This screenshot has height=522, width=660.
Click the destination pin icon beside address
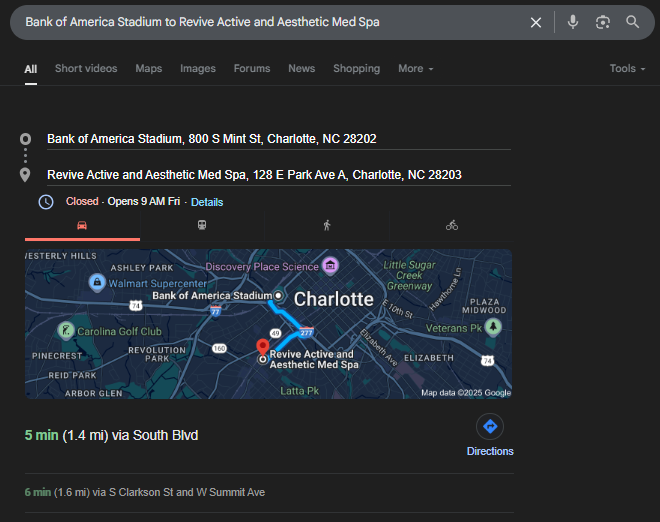tap(25, 175)
